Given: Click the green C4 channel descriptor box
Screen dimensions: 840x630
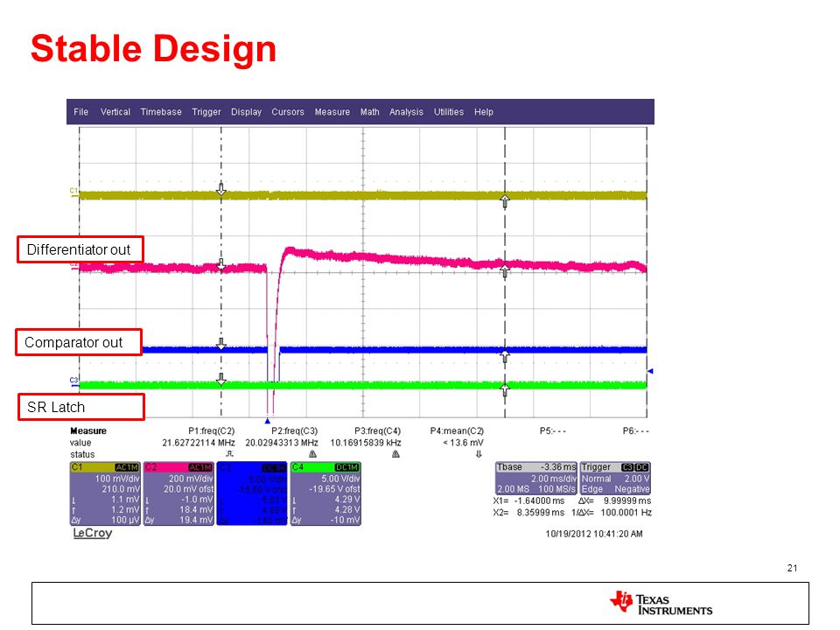Looking at the screenshot, I should coord(325,493).
